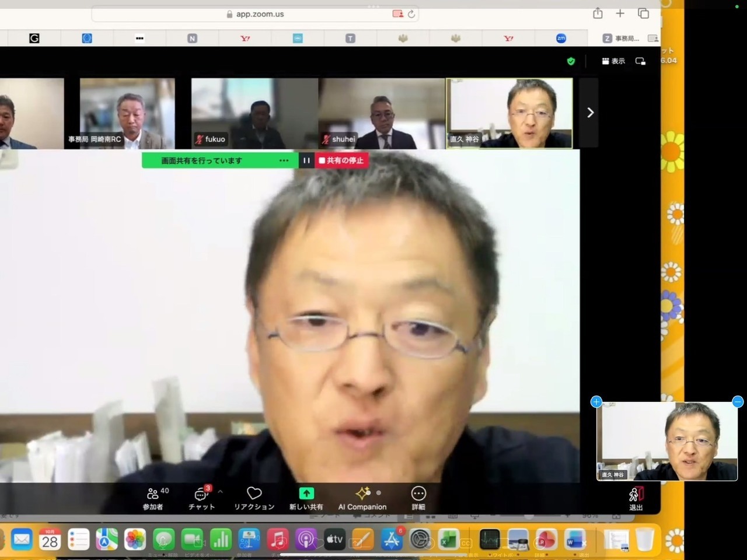The width and height of the screenshot is (747, 560).
Task: Expand the screen share options ellipsis
Action: click(284, 160)
